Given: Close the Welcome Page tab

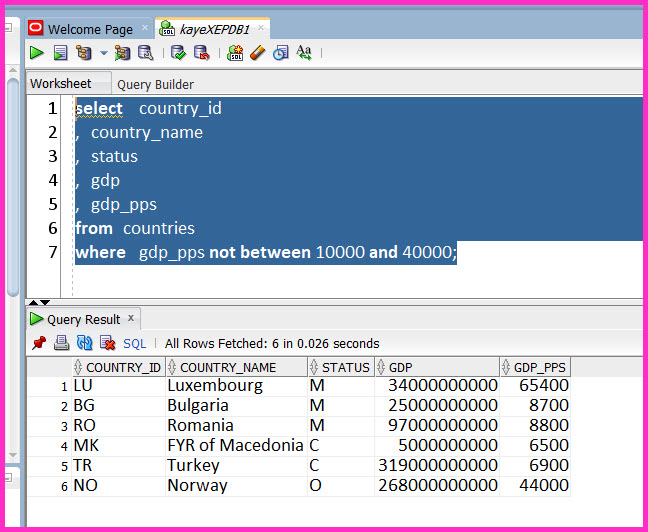Looking at the screenshot, I should tap(145, 28).
